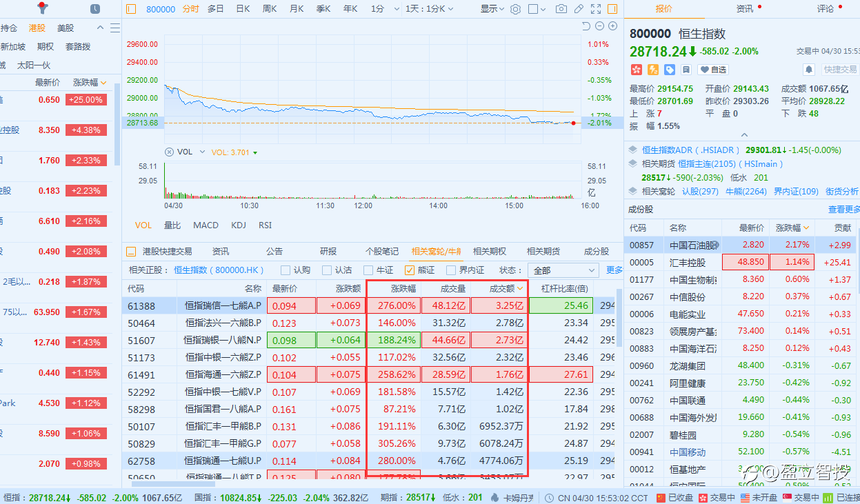Viewport: 860px width, 504px height.
Task: Sort watchlist by 涨跌幅 header
Action: 90,82
